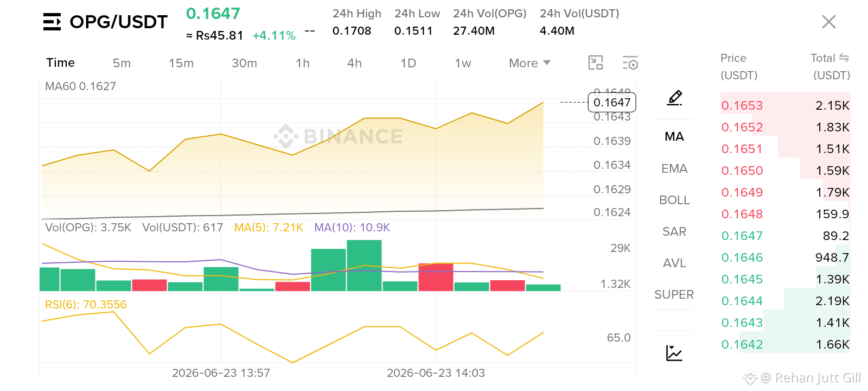The image size is (868, 391).
Task: Switch to the 30m interval
Action: click(244, 63)
